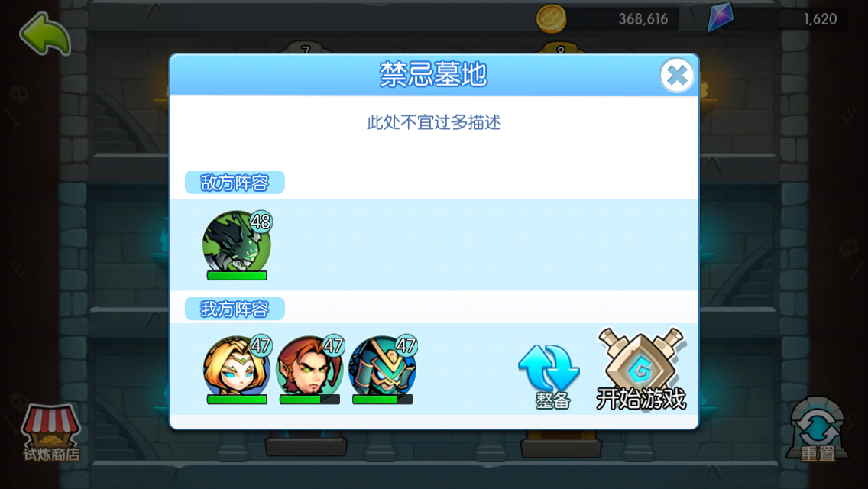
Task: Click the 敌方阵容 section label
Action: coord(235,183)
